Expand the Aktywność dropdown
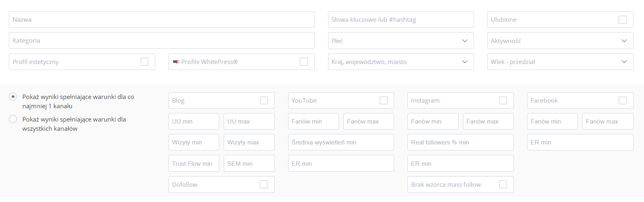 coord(560,41)
